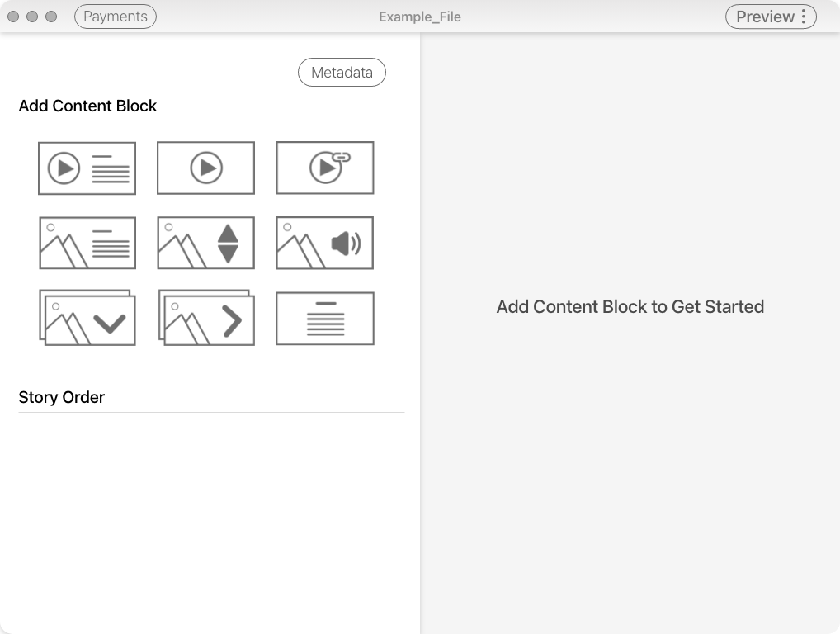840x634 pixels.
Task: Add a full-width video block
Action: 205,168
